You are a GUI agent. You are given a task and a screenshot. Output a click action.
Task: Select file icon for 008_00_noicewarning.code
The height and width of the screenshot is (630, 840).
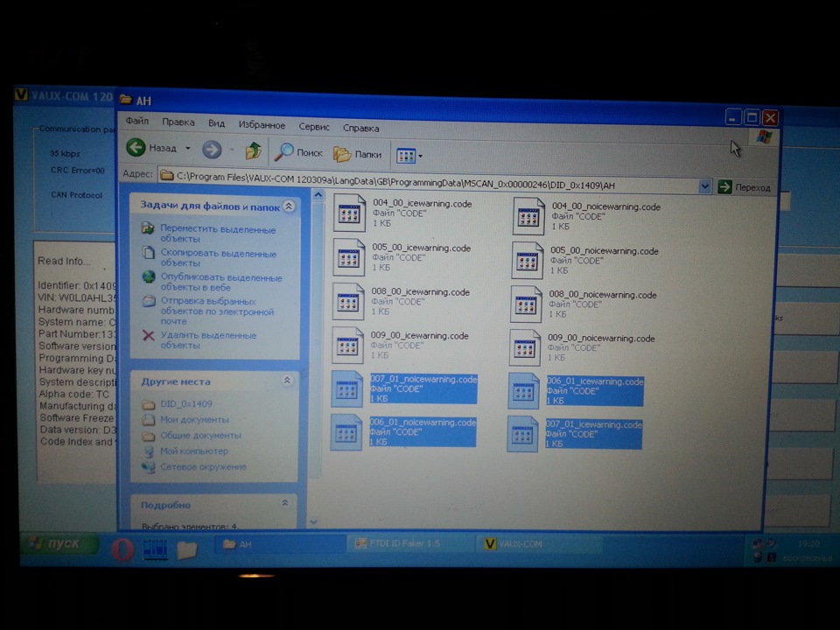[x=526, y=304]
